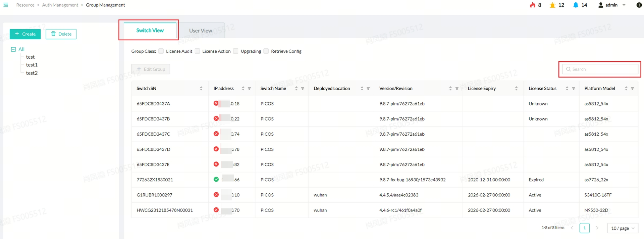Collapse the All group tree node
This screenshot has width=644, height=239.
(x=13, y=49)
